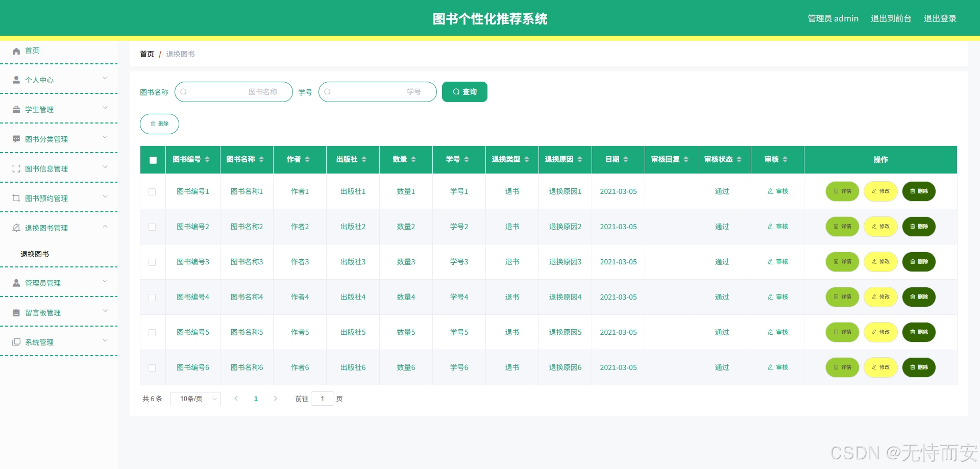Sort table by 审核状态 column arrows
This screenshot has height=469, width=980.
point(739,160)
